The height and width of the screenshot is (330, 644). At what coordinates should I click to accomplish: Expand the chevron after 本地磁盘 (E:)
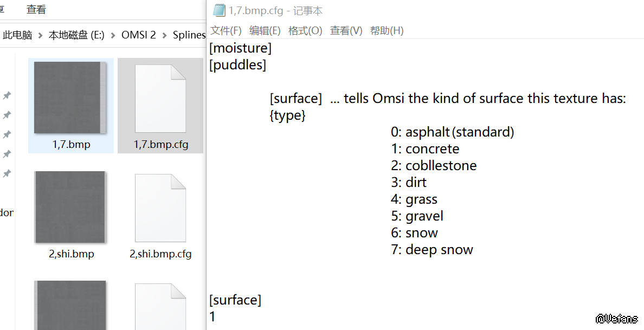[x=113, y=35]
